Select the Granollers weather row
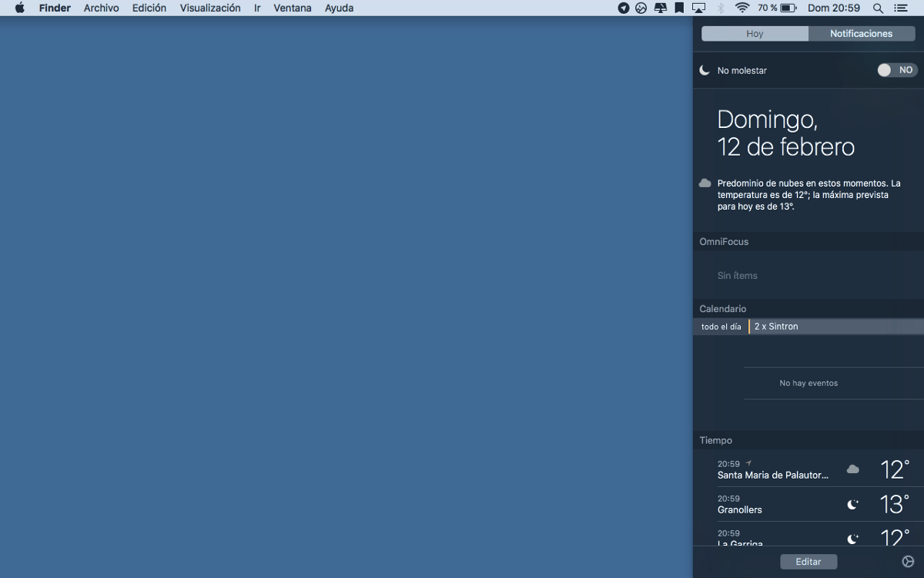Screen dimensions: 924x578 click(808, 505)
